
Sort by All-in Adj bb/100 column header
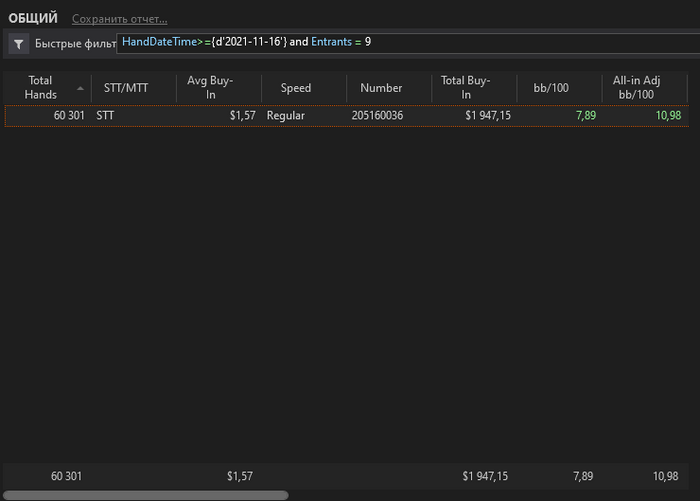pos(636,88)
